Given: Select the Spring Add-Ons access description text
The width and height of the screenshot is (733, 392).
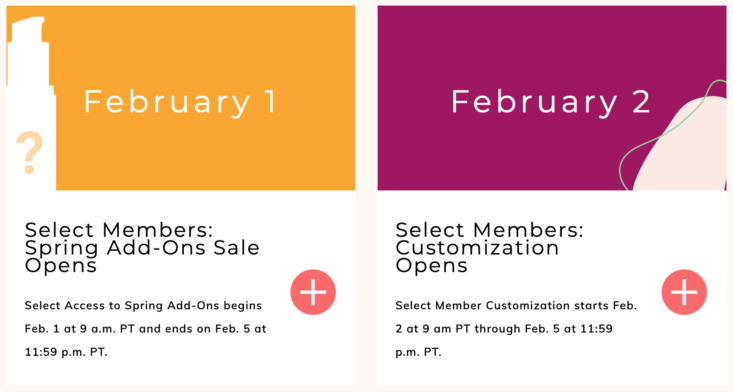Looking at the screenshot, I should [x=145, y=328].
